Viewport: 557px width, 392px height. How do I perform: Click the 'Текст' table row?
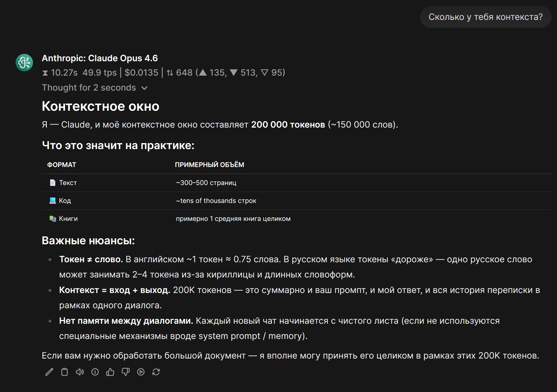(x=68, y=183)
